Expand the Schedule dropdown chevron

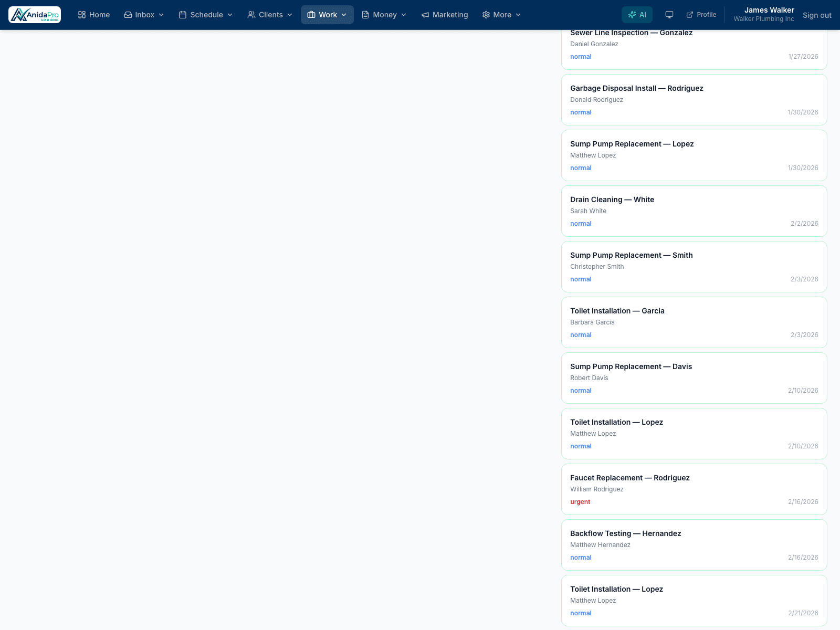pyautogui.click(x=230, y=15)
